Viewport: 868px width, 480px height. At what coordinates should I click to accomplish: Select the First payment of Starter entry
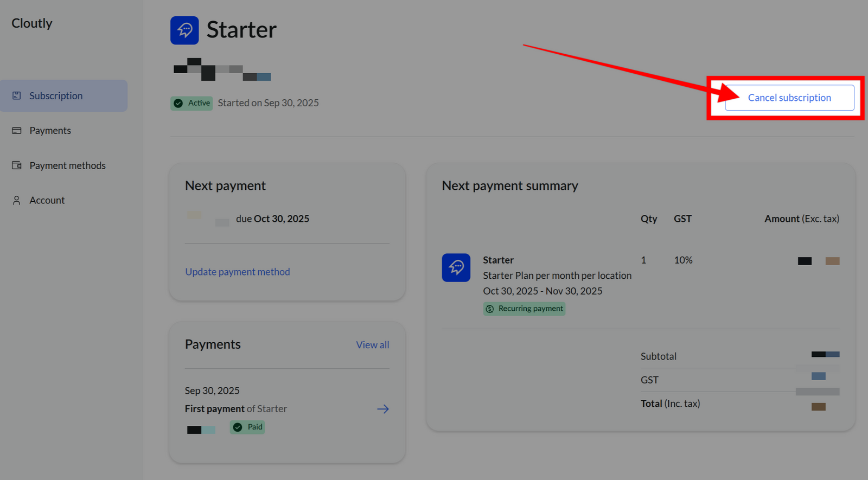click(x=235, y=409)
